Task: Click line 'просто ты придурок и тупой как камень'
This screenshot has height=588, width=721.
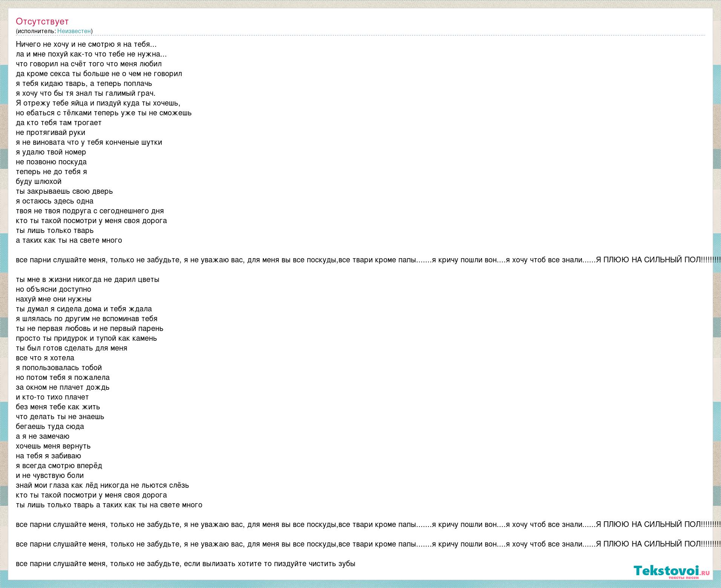Action: 86,338
